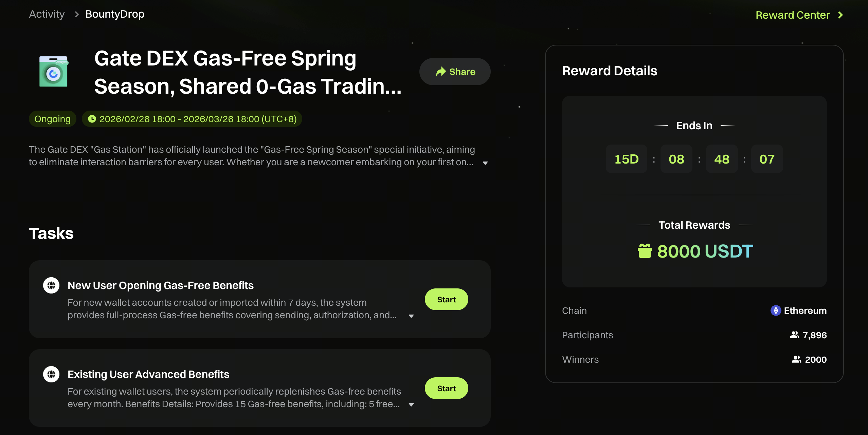Click the Reward Center chevron arrow

(840, 15)
